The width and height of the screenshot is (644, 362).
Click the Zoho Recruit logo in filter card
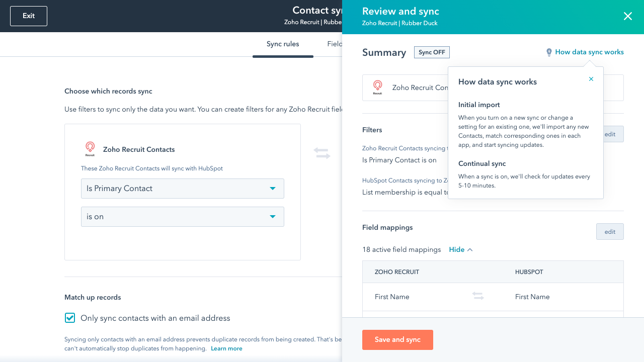pos(90,149)
